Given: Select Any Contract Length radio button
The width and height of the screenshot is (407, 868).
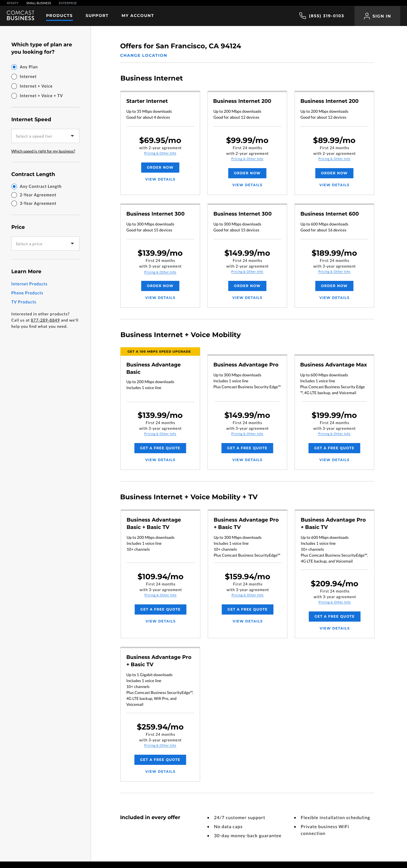Looking at the screenshot, I should tap(14, 186).
